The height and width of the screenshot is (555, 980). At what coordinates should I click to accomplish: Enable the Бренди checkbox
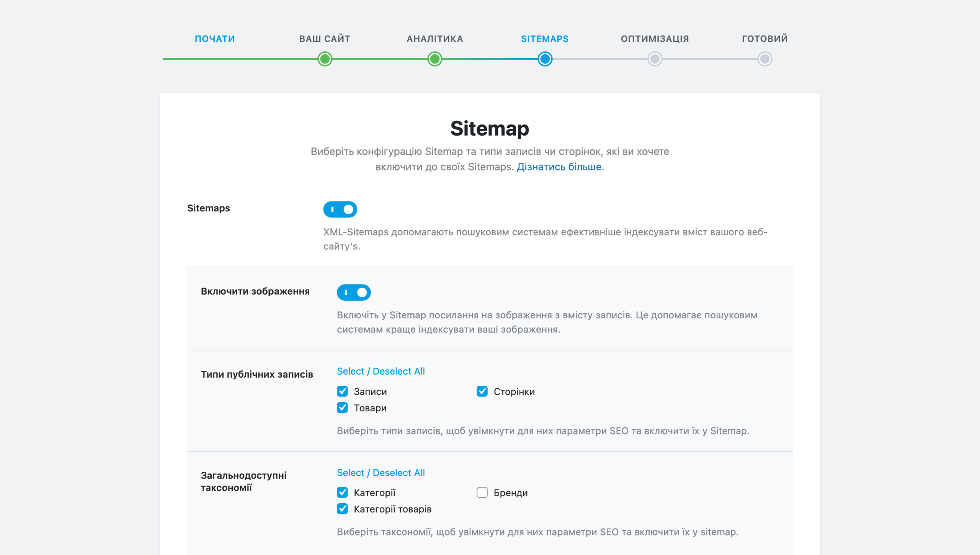click(482, 492)
